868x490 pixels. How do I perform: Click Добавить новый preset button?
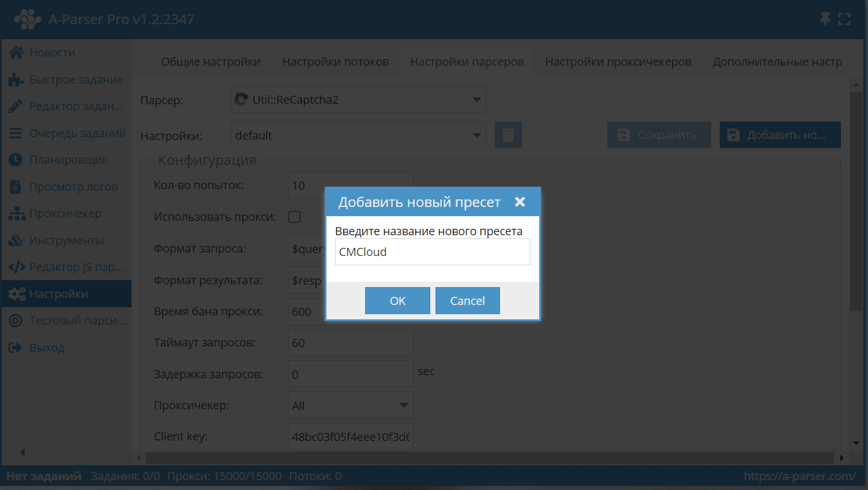pyautogui.click(x=780, y=135)
